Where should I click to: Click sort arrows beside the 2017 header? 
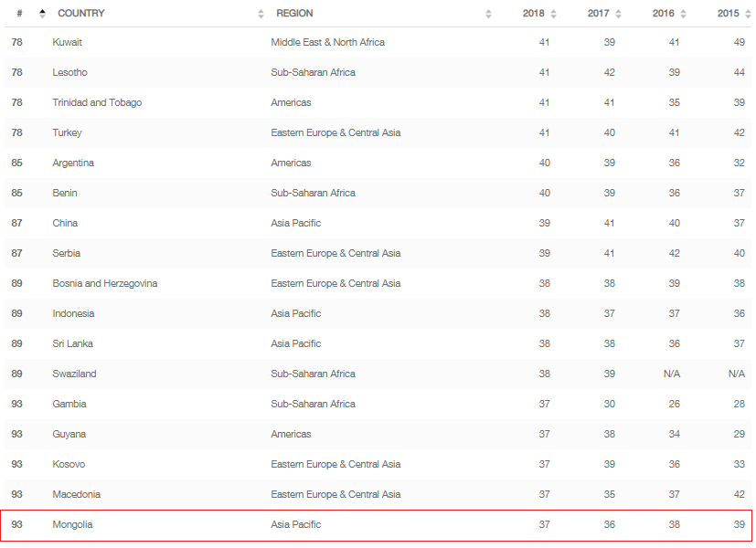pyautogui.click(x=618, y=14)
